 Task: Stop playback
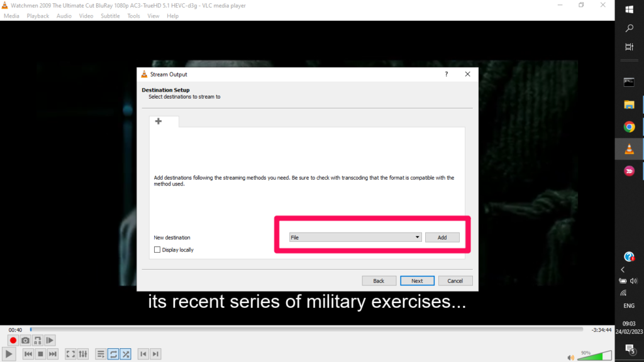click(x=40, y=354)
